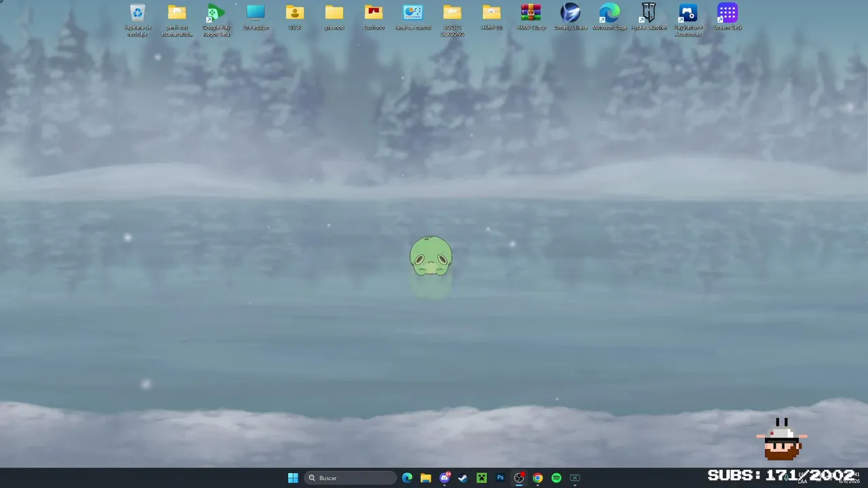Select the 'perfil ícos escenas' folder icon

177,20
